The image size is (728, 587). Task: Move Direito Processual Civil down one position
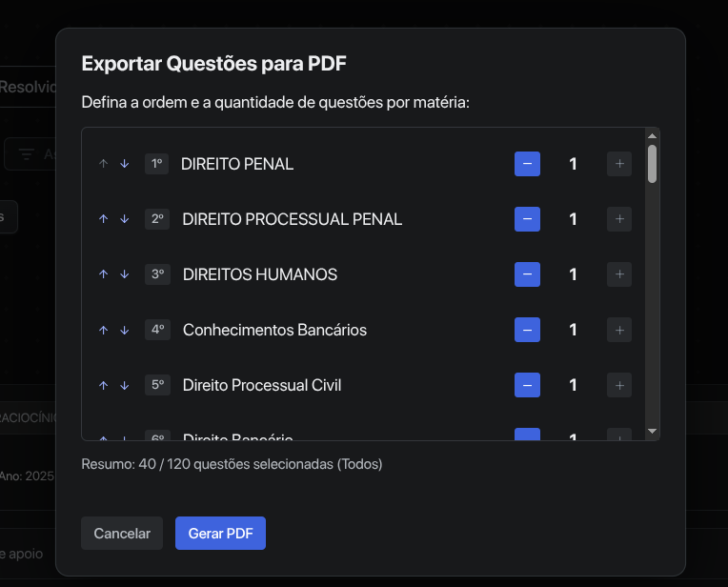click(124, 385)
